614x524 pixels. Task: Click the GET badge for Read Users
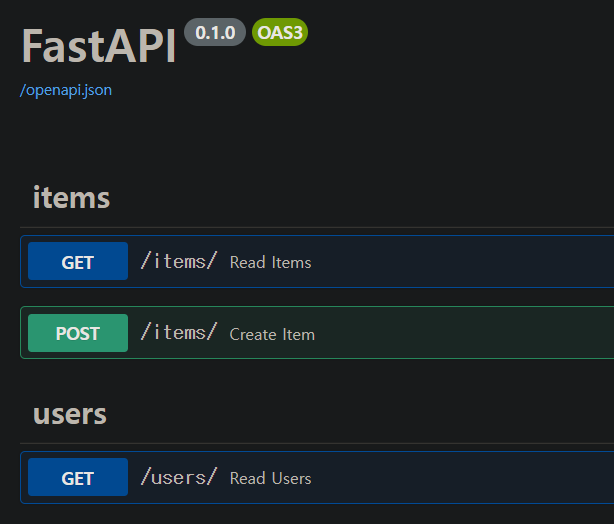pyautogui.click(x=78, y=477)
